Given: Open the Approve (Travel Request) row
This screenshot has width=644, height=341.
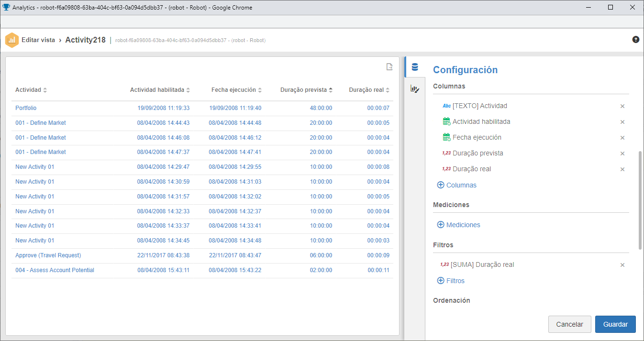Looking at the screenshot, I should click(x=48, y=255).
